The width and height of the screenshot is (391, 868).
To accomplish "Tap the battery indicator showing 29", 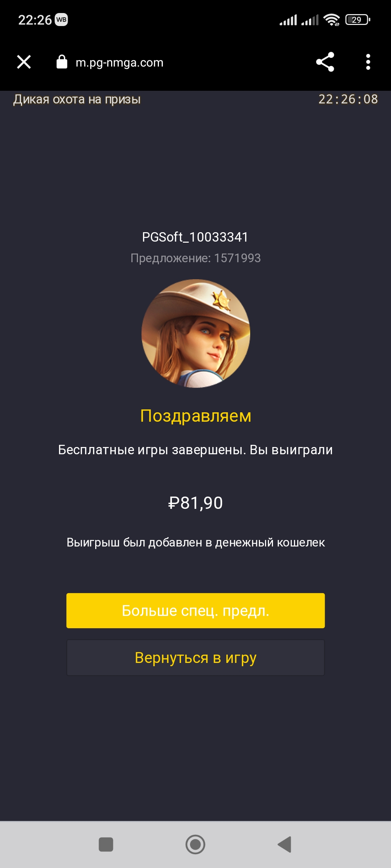I will coord(358,20).
